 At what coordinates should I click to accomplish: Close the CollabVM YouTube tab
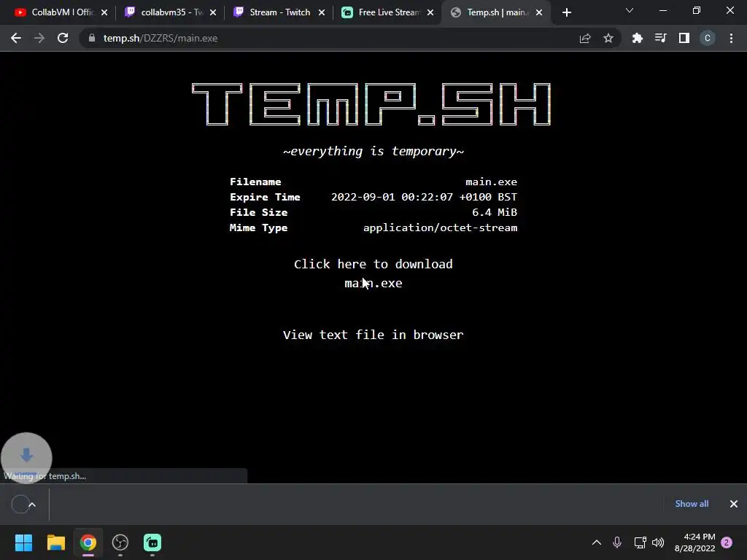click(104, 12)
